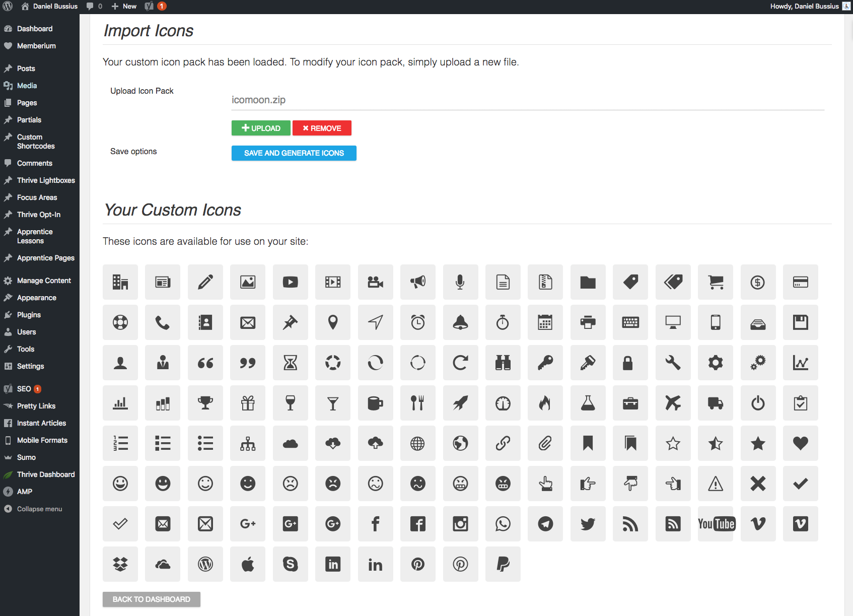
Task: Select the padlock icon
Action: pyautogui.click(x=630, y=363)
